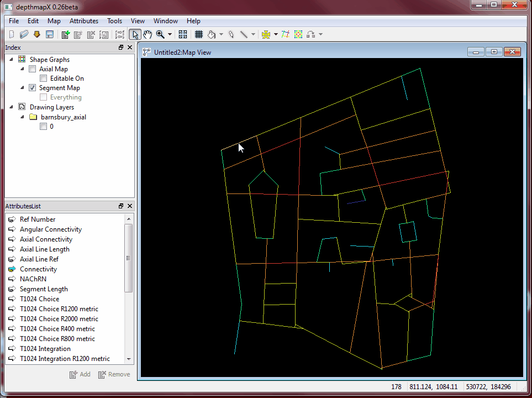This screenshot has height=398, width=532.
Task: Select the Axial Connectivity attribute
Action: point(46,239)
